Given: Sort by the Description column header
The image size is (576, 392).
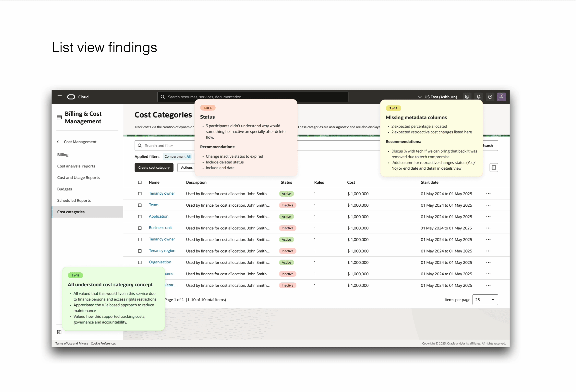Looking at the screenshot, I should [196, 182].
